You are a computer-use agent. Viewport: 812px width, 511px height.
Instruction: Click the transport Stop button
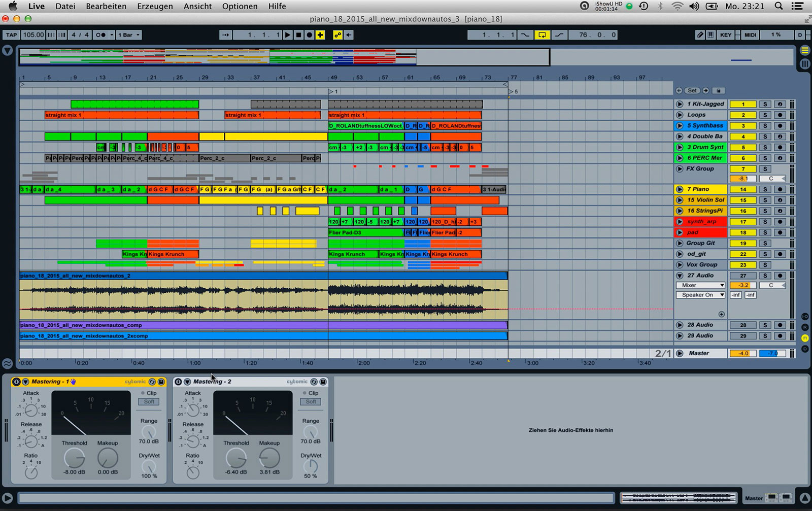click(298, 35)
